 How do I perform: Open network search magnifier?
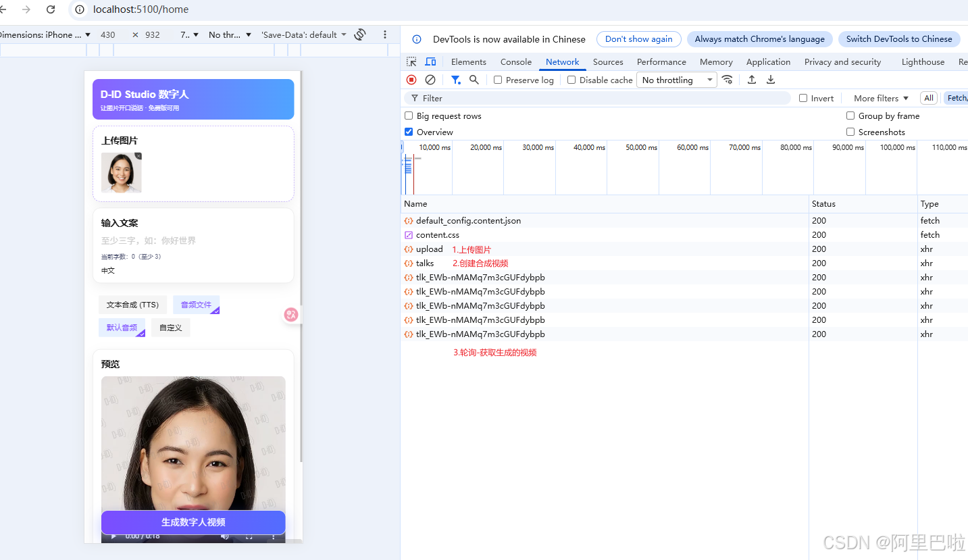pos(474,80)
